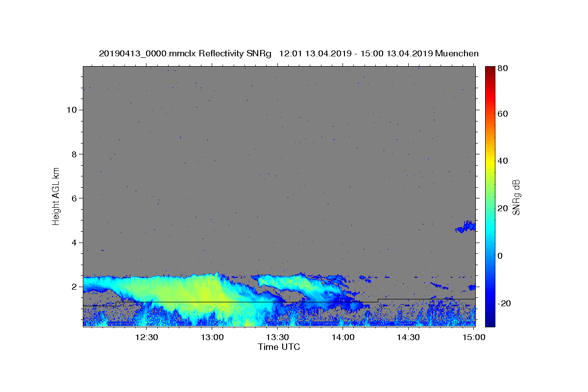Click the small blue cloud patch near 5 km

tap(465, 226)
